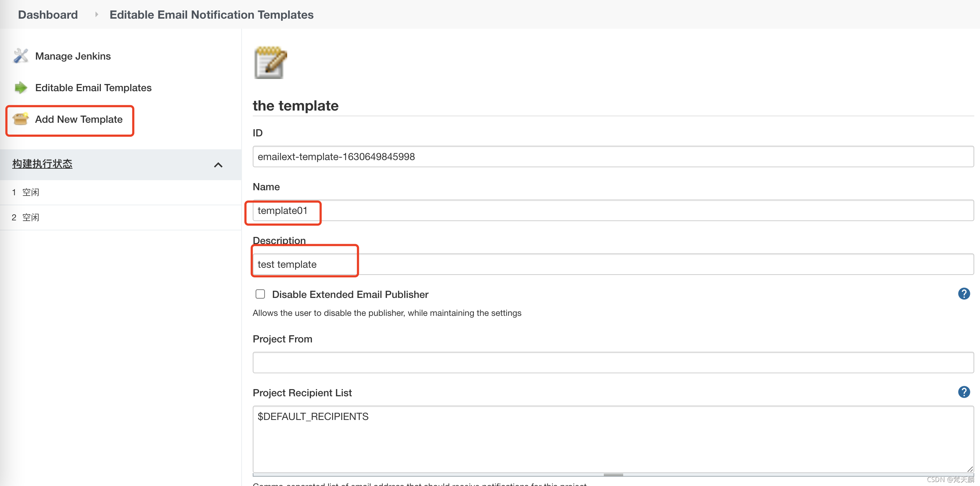Open help for Disable Extended Email Publisher
This screenshot has width=980, height=486.
963,294
